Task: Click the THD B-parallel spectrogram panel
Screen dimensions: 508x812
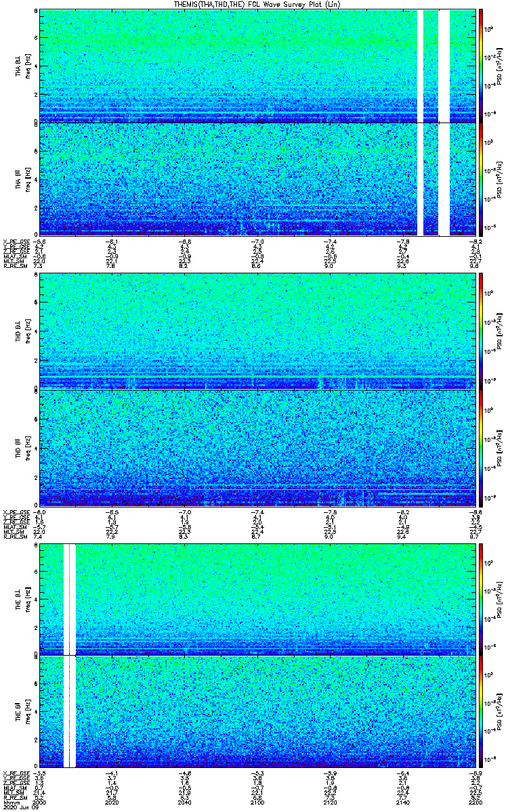Action: point(257,447)
